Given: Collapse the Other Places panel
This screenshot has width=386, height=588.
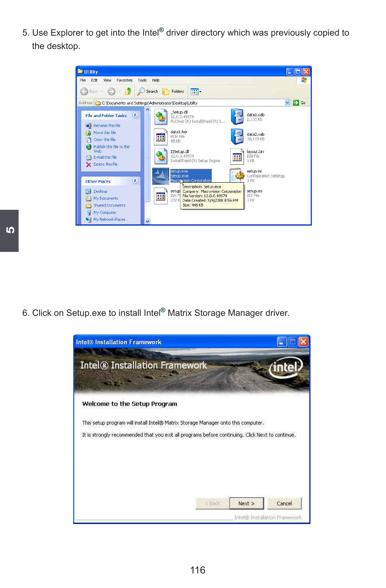Looking at the screenshot, I should point(135,181).
